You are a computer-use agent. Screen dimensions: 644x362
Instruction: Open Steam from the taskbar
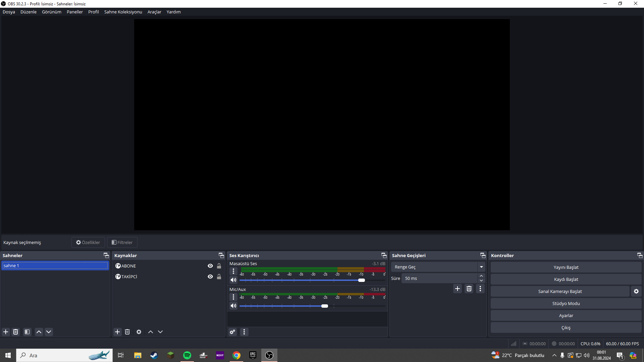pyautogui.click(x=154, y=355)
